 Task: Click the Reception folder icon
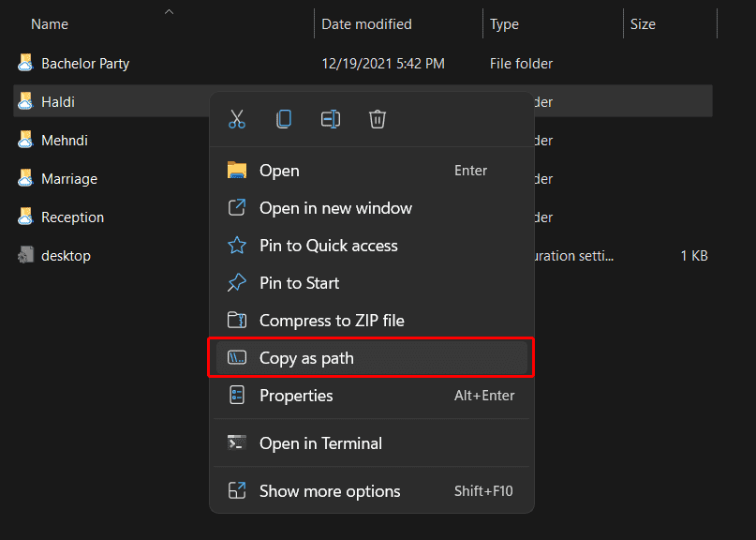pyautogui.click(x=25, y=217)
